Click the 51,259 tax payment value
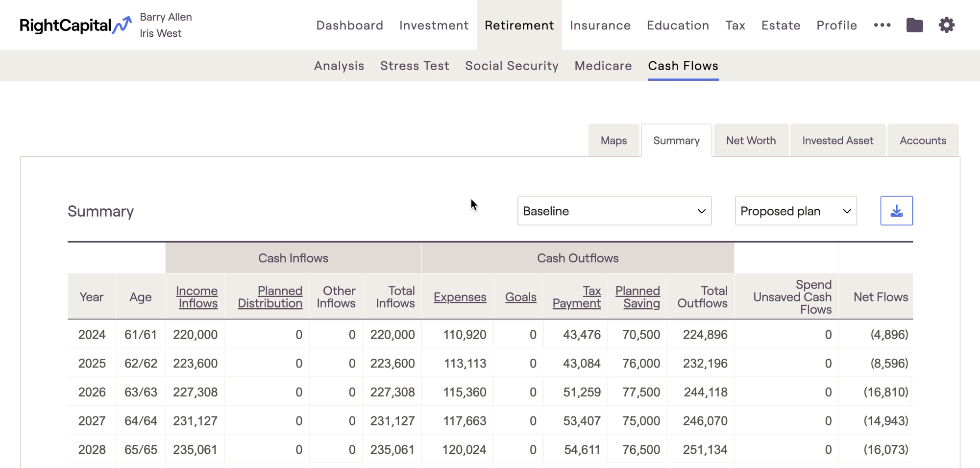The image size is (980, 468). (582, 392)
